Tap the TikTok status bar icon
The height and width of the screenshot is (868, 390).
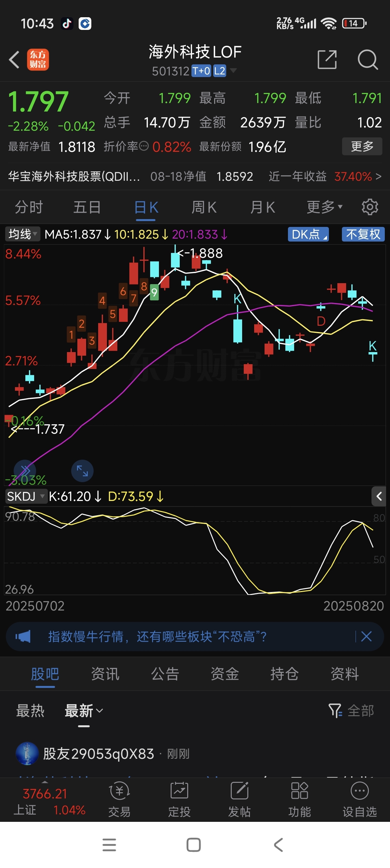point(67,24)
